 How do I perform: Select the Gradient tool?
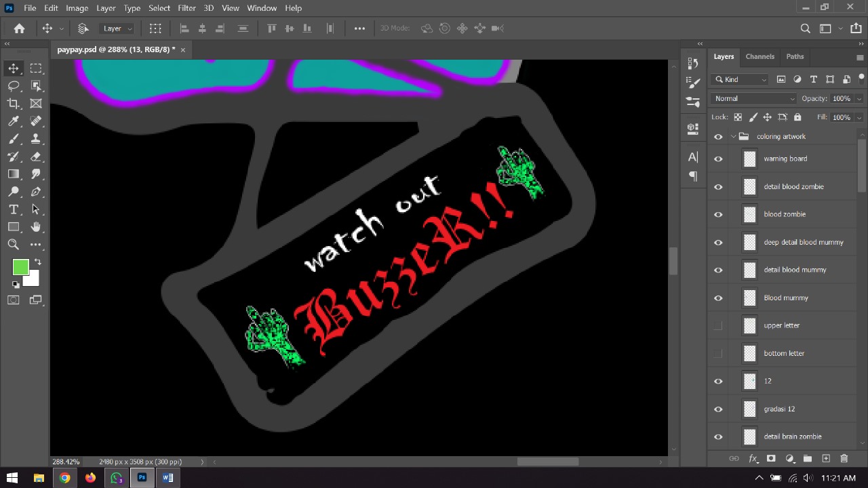tap(14, 174)
